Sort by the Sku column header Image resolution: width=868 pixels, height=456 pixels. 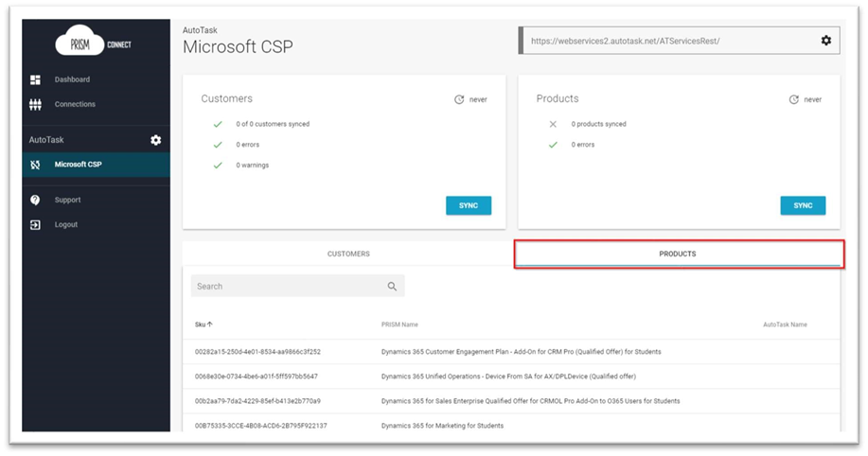[204, 324]
